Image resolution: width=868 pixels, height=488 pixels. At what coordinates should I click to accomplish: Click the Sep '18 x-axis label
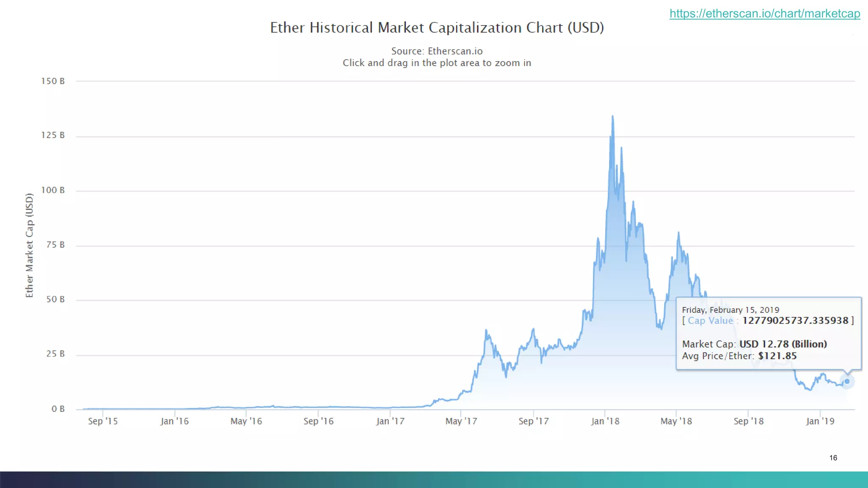(748, 421)
